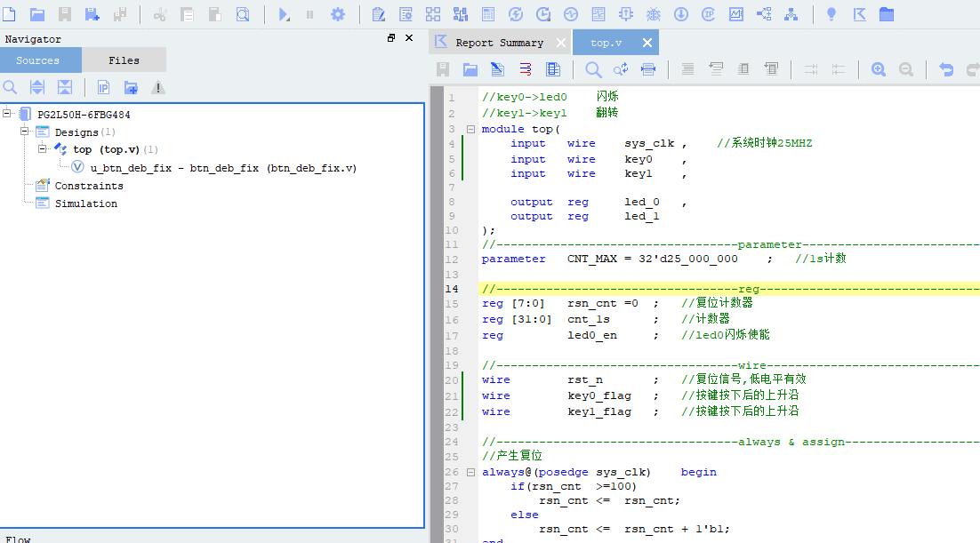
Task: Click the light bulb tips icon
Action: [x=831, y=12]
